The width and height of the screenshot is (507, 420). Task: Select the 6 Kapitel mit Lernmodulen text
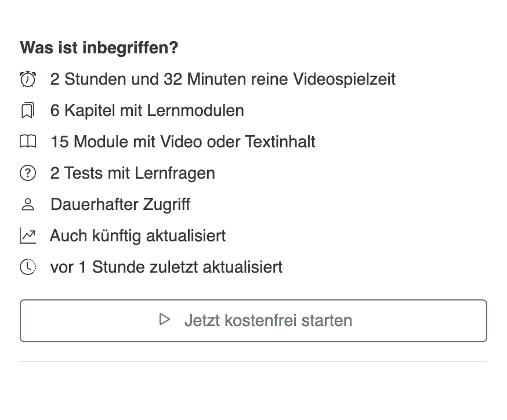tap(147, 111)
